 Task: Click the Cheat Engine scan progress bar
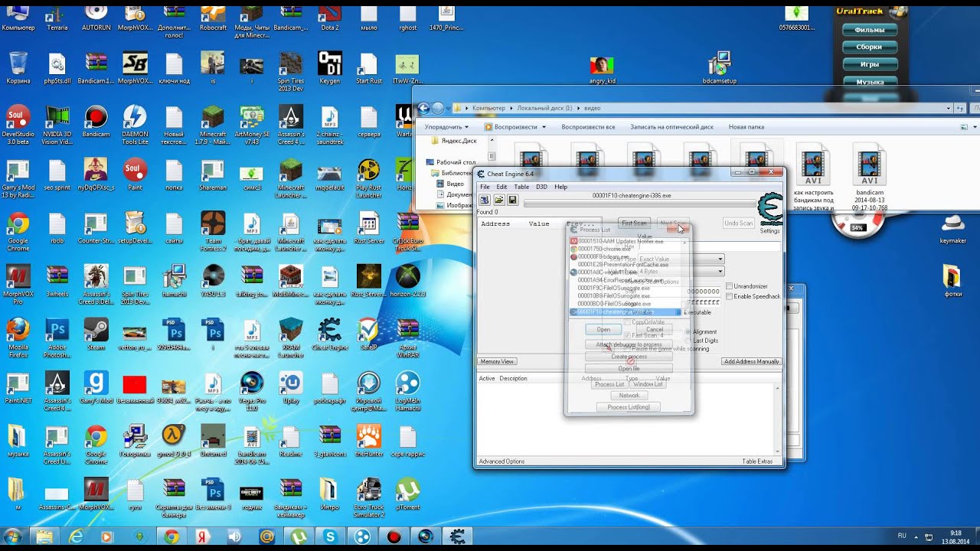pyautogui.click(x=639, y=204)
